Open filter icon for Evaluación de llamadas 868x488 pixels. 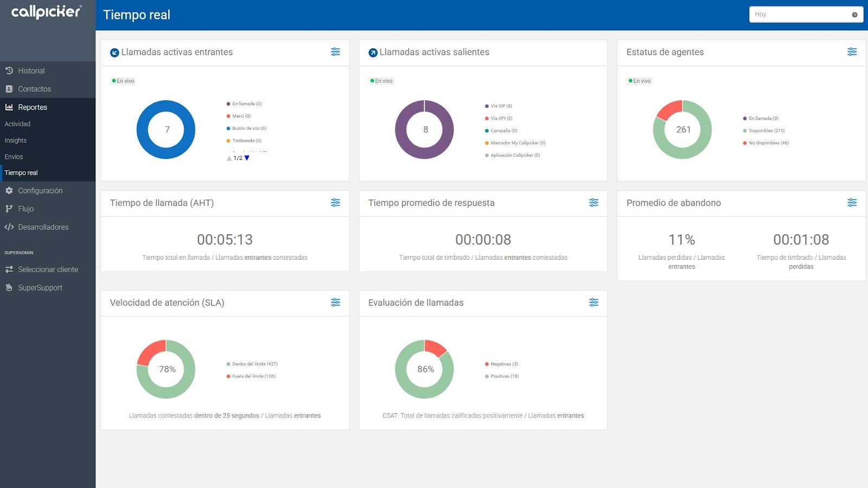[593, 303]
